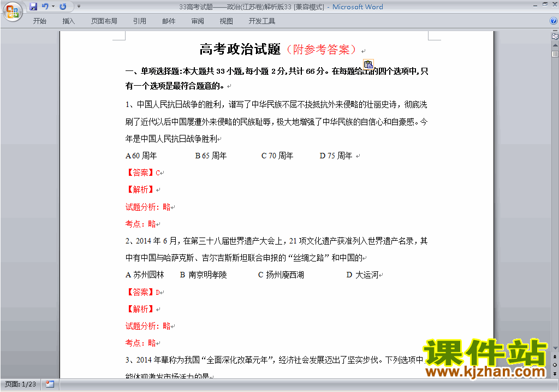The height and width of the screenshot is (392, 559).
Task: Click the scroll up arrow on the vertical scrollbar
Action: (555, 46)
